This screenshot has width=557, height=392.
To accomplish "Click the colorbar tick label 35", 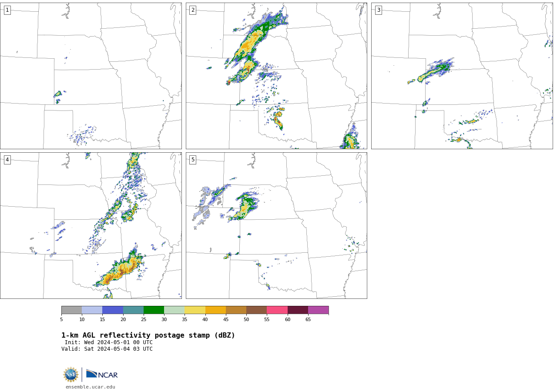I will coord(185,319).
